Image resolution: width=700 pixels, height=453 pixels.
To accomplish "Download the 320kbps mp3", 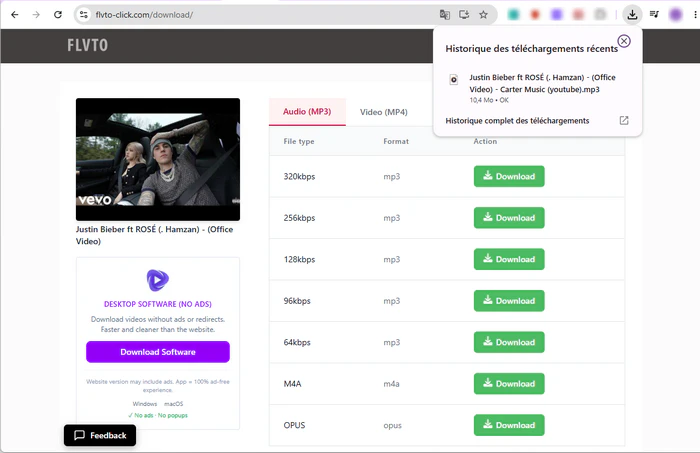I will (509, 176).
